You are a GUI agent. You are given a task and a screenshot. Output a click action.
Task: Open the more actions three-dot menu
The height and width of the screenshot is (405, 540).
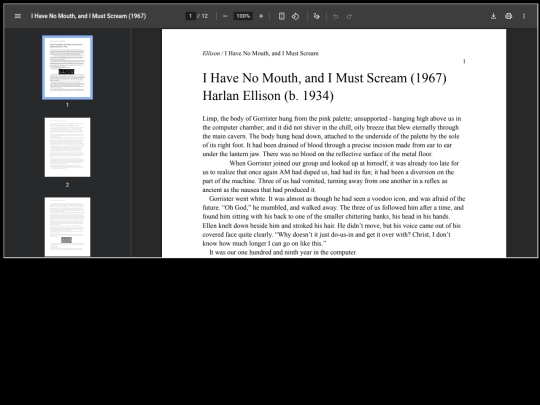coord(524,16)
